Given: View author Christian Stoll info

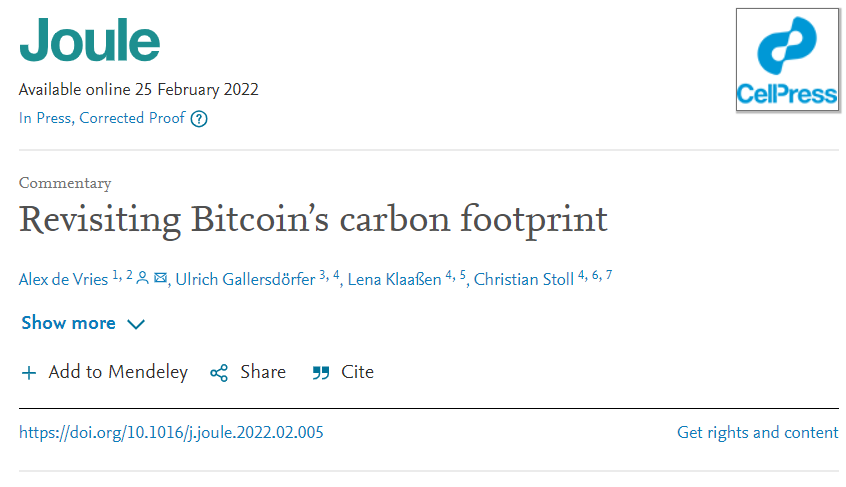Looking at the screenshot, I should tap(523, 279).
